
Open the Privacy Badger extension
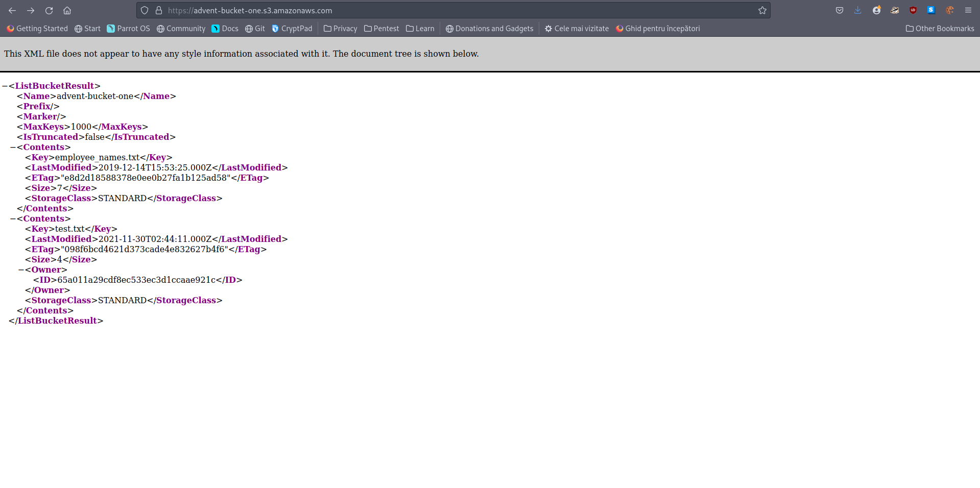tap(894, 10)
